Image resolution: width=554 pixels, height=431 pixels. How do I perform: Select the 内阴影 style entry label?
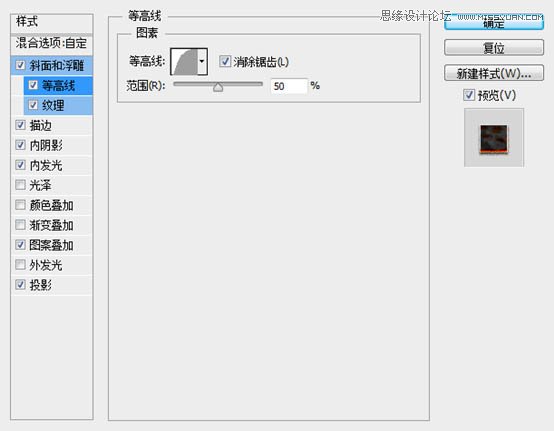pos(46,145)
